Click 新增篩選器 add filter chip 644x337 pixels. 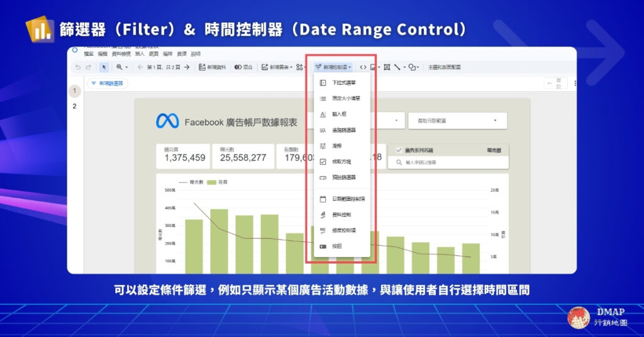click(x=107, y=84)
